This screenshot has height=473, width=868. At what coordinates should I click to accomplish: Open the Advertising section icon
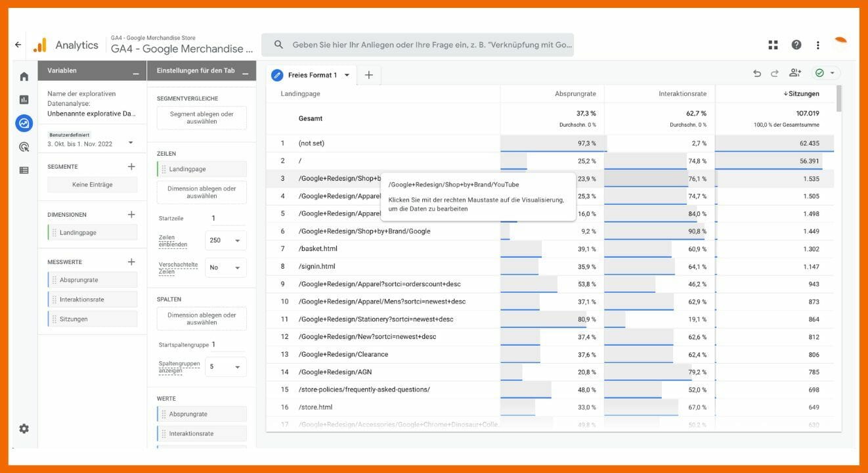pos(24,146)
